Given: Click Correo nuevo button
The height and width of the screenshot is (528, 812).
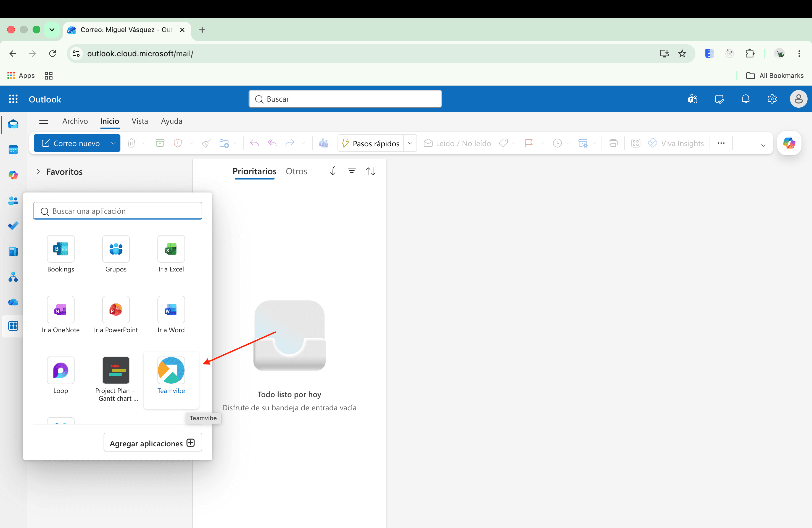Looking at the screenshot, I should [x=71, y=143].
